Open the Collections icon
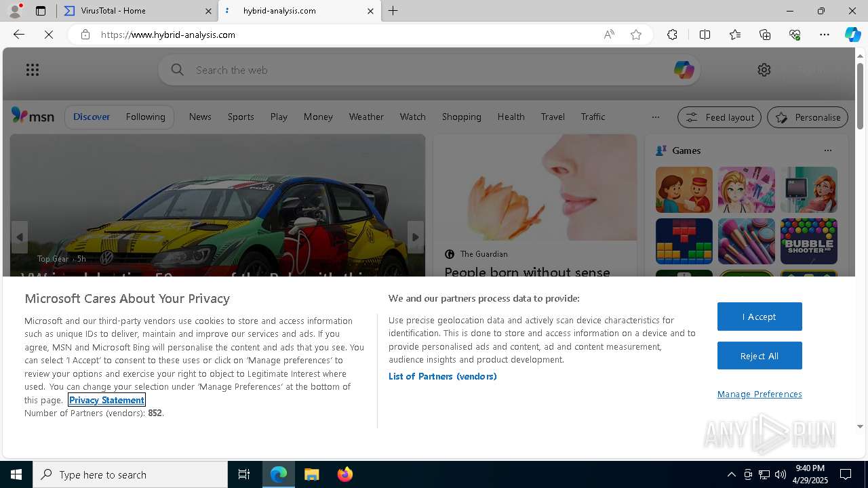Screen dimensions: 868x488 [765, 35]
